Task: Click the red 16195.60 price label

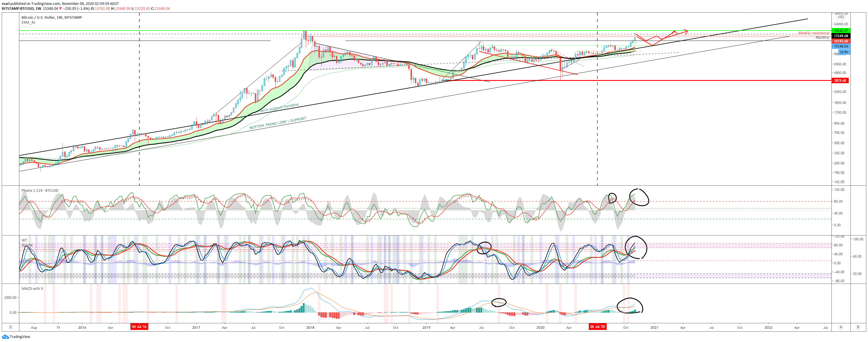Action: click(841, 41)
